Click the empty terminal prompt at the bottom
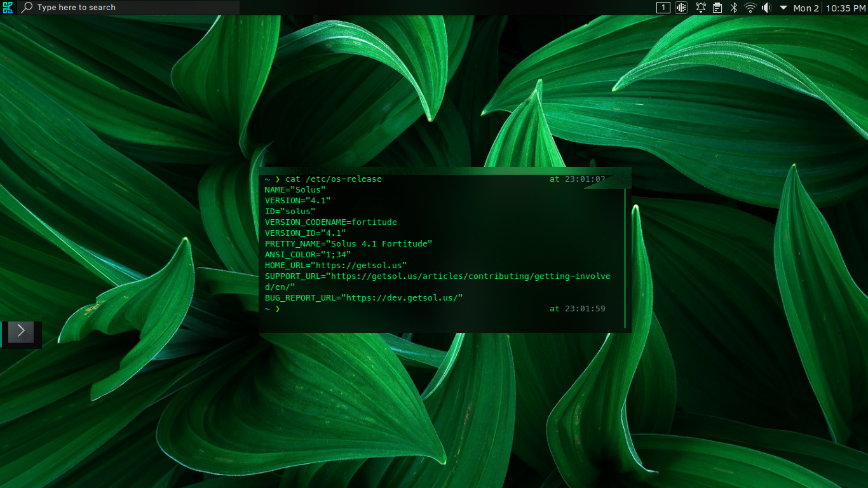The height and width of the screenshot is (488, 868). click(273, 309)
